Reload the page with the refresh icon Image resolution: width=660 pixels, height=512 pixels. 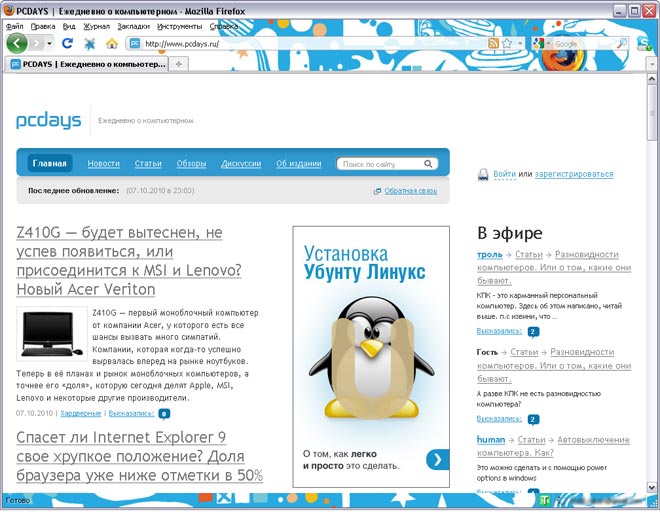[67, 43]
